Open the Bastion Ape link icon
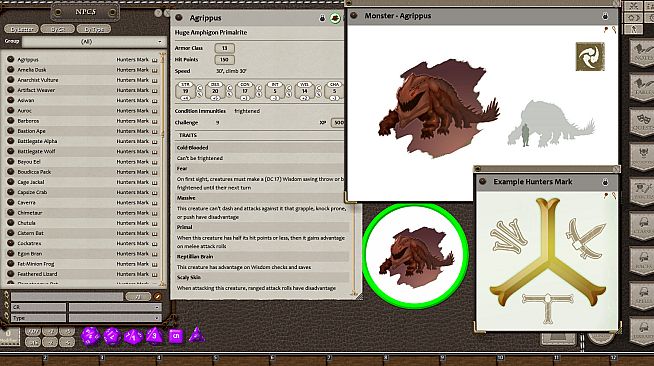654x366 pixels. [11, 131]
